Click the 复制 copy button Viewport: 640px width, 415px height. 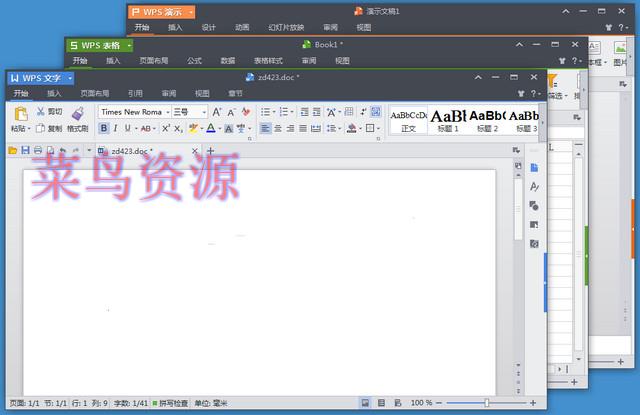[x=49, y=129]
